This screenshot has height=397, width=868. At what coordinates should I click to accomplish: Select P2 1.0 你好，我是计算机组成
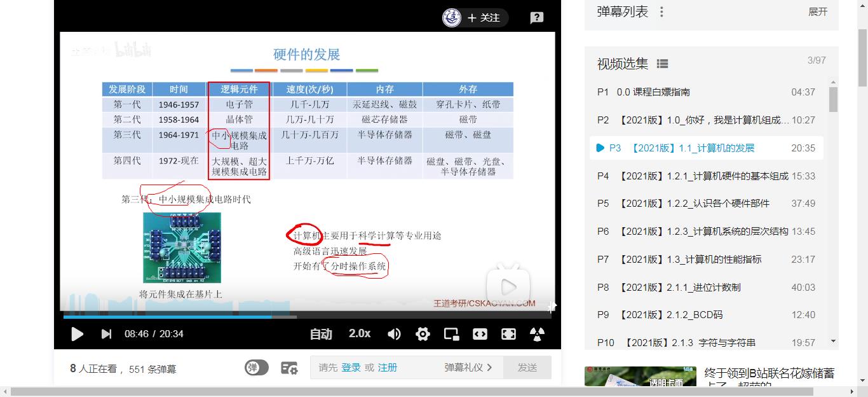[706, 120]
